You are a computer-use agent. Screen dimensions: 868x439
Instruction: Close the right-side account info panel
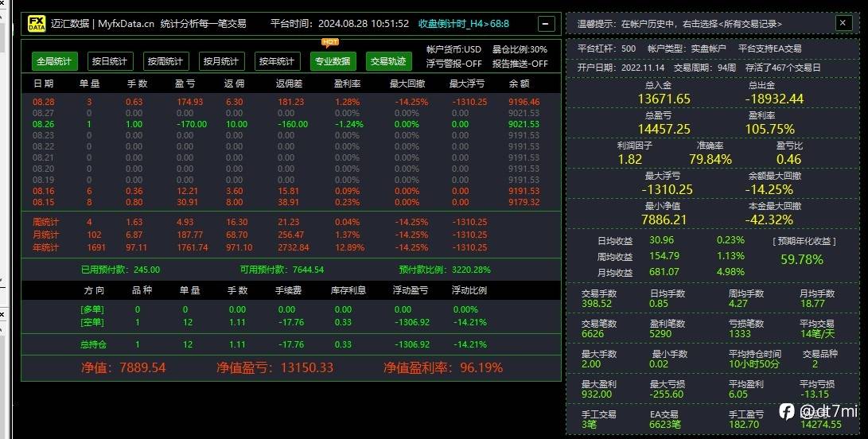click(843, 23)
